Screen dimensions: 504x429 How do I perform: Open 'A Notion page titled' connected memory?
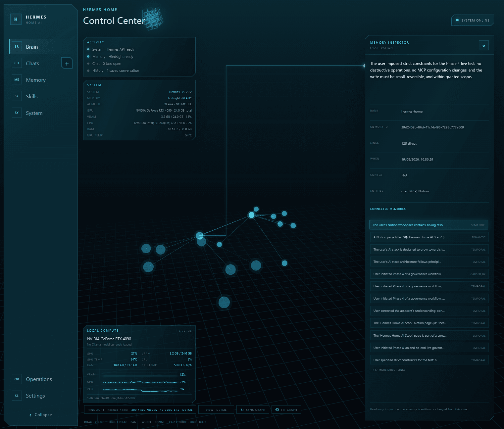(x=429, y=237)
